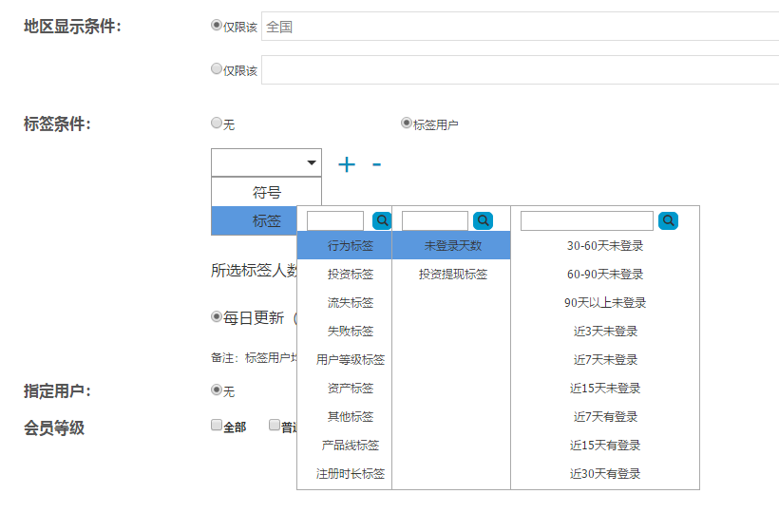The height and width of the screenshot is (532, 779).
Task: Add a tag condition with plus icon
Action: pyautogui.click(x=347, y=164)
